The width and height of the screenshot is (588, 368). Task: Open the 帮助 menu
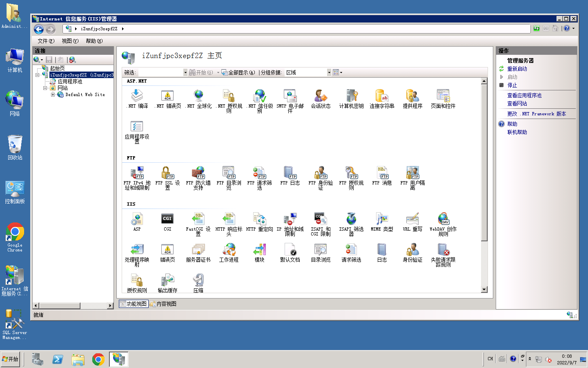[x=94, y=41]
